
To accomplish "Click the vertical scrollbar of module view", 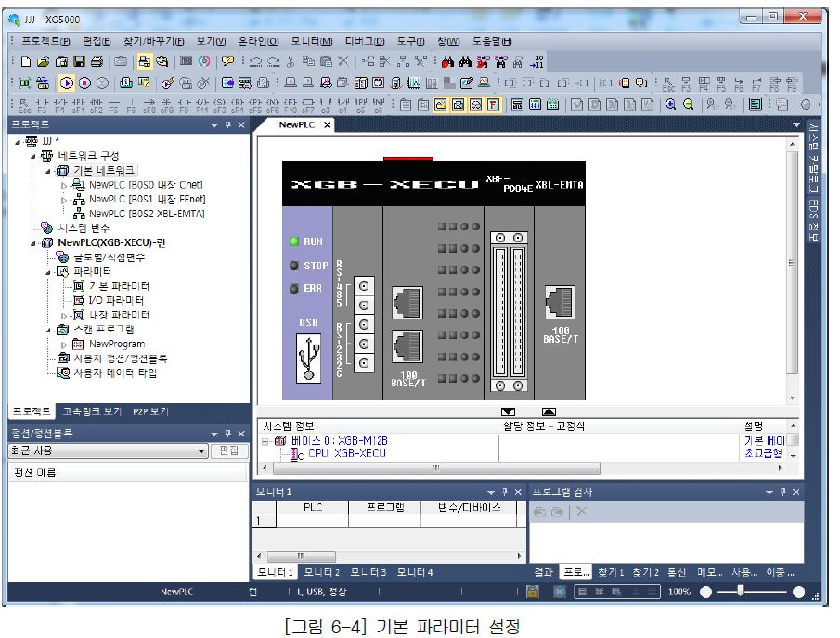I will pyautogui.click(x=792, y=263).
